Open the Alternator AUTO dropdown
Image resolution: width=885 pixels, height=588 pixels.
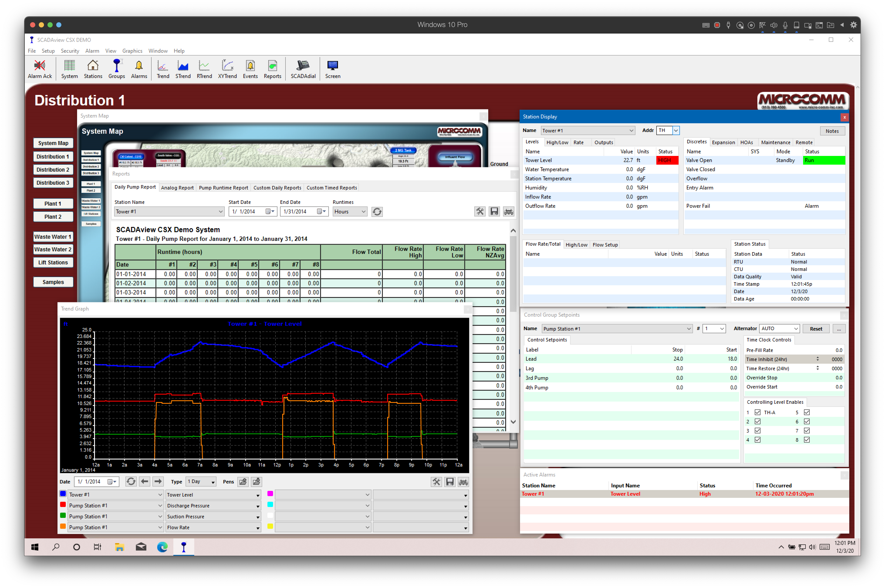tap(779, 328)
